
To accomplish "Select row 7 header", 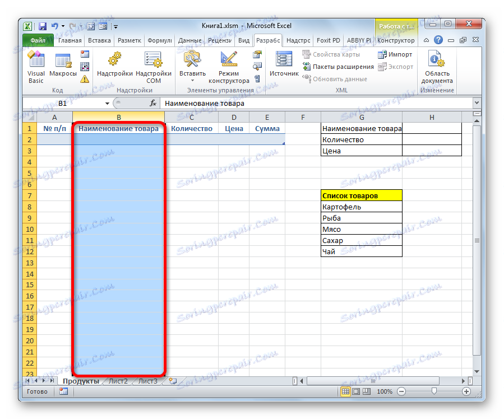I will click(30, 195).
